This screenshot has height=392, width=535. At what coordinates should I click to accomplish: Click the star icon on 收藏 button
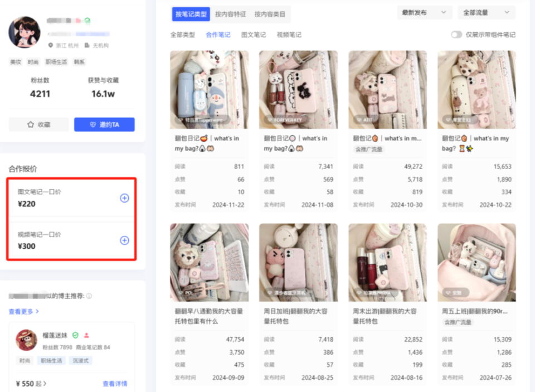pyautogui.click(x=31, y=125)
